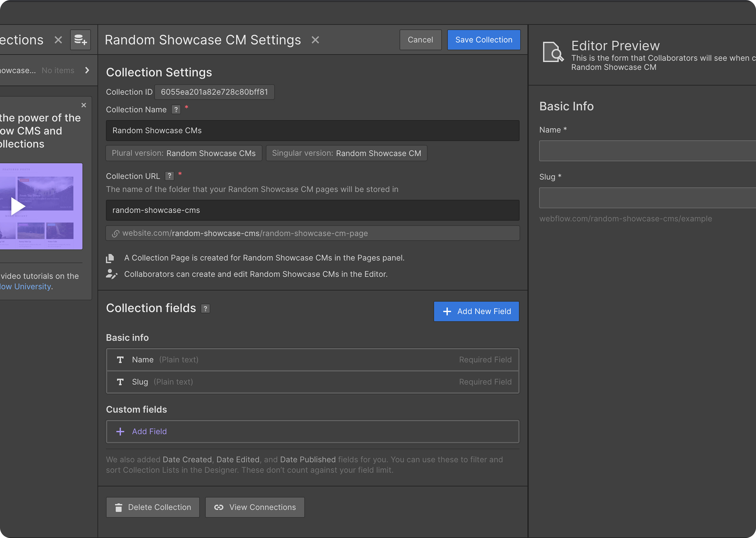Select the Slug plain text field row

point(313,382)
